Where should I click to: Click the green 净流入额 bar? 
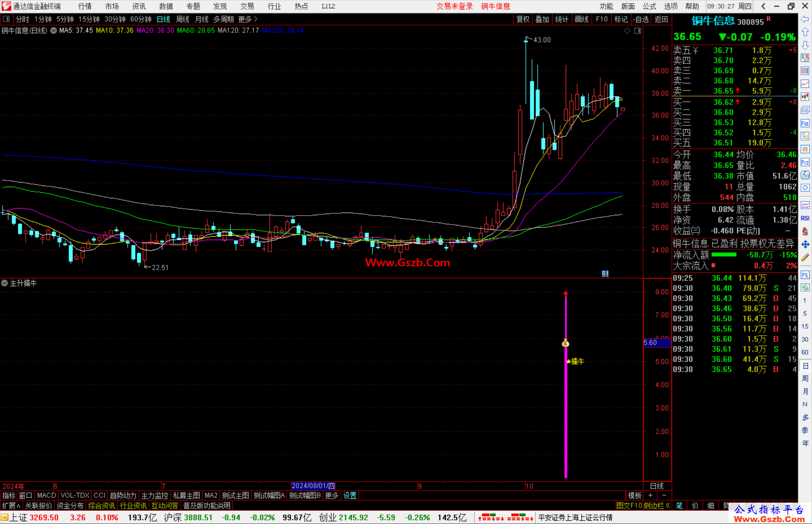[x=724, y=255]
